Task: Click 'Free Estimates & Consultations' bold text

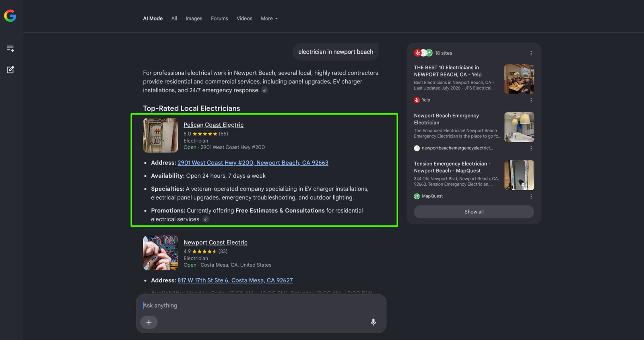Action: pos(280,211)
